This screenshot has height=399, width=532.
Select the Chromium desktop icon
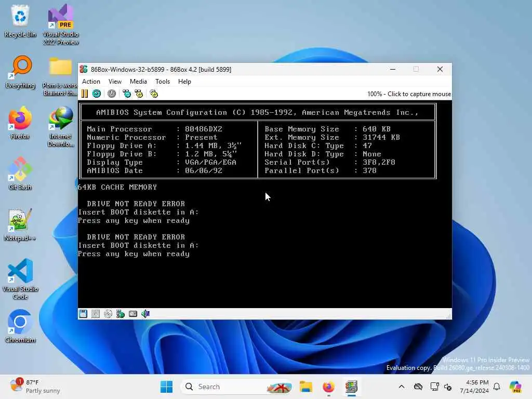[x=20, y=326]
